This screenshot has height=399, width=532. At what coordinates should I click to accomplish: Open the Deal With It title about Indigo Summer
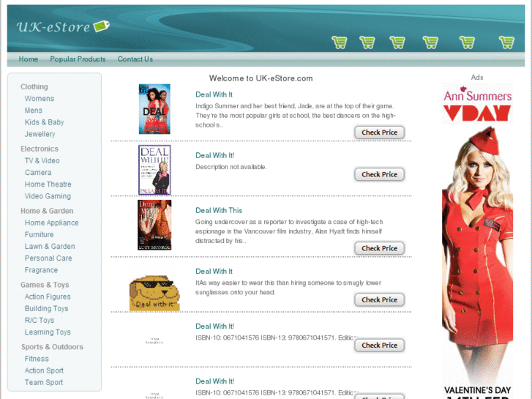coord(214,94)
